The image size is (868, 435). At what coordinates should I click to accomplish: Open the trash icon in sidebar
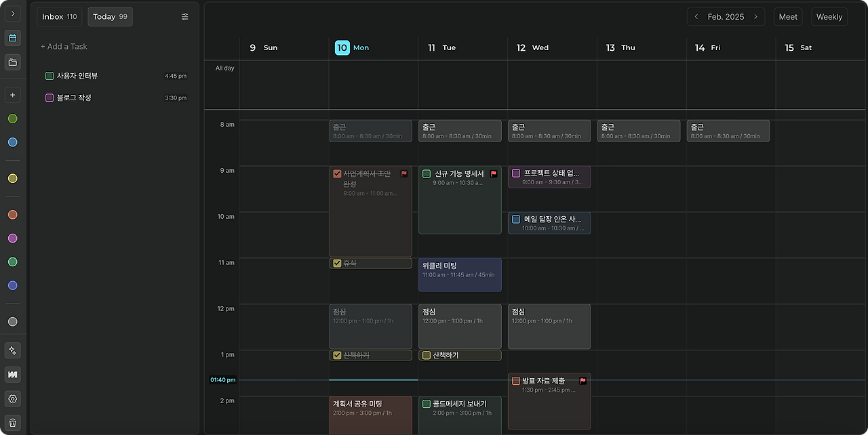click(x=12, y=422)
